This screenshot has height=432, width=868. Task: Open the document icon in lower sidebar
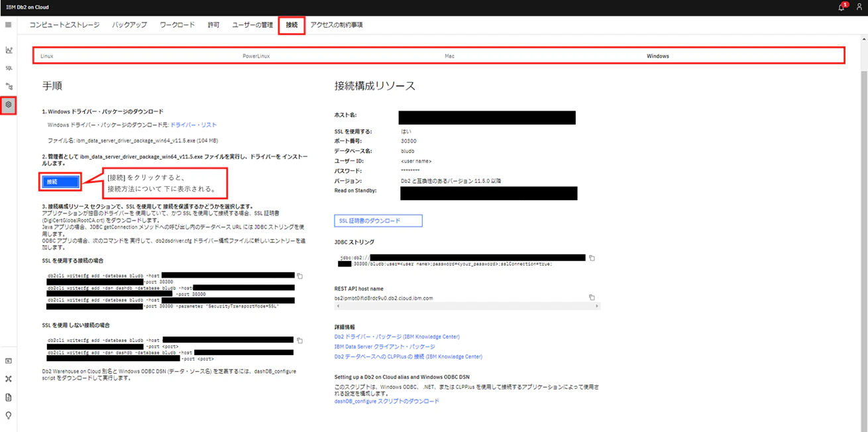click(x=9, y=397)
